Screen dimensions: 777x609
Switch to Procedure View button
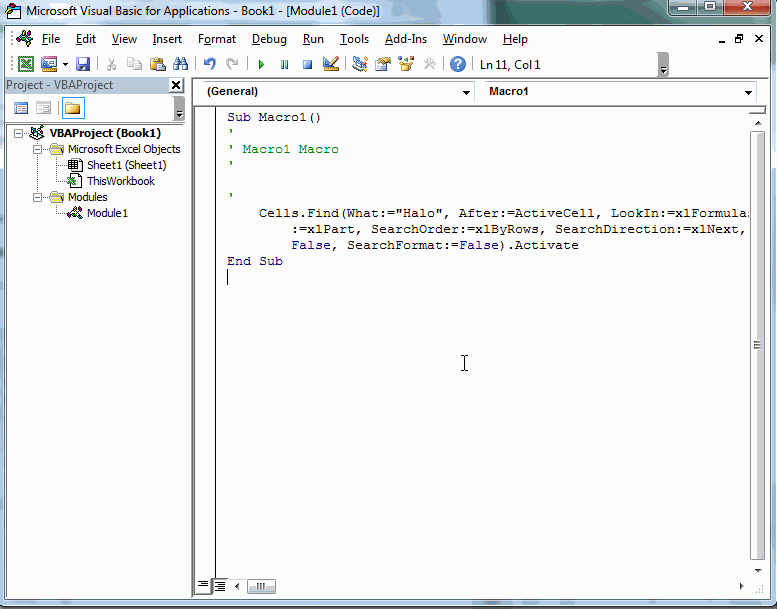pyautogui.click(x=203, y=586)
